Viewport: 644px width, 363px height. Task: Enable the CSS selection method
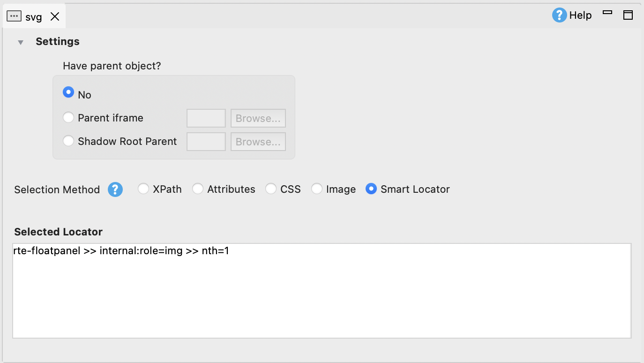tap(271, 189)
